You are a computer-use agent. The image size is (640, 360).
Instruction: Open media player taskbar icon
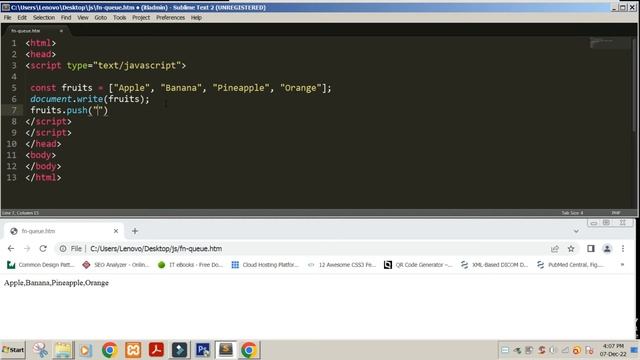click(86, 350)
